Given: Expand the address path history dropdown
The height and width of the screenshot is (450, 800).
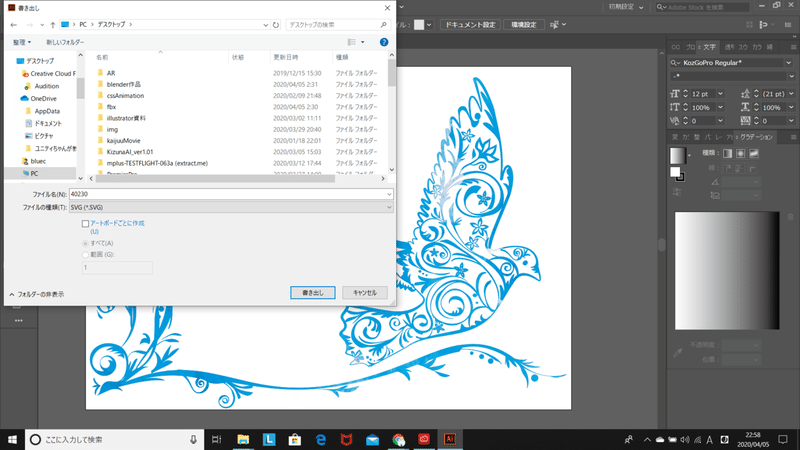Looking at the screenshot, I should (x=265, y=24).
